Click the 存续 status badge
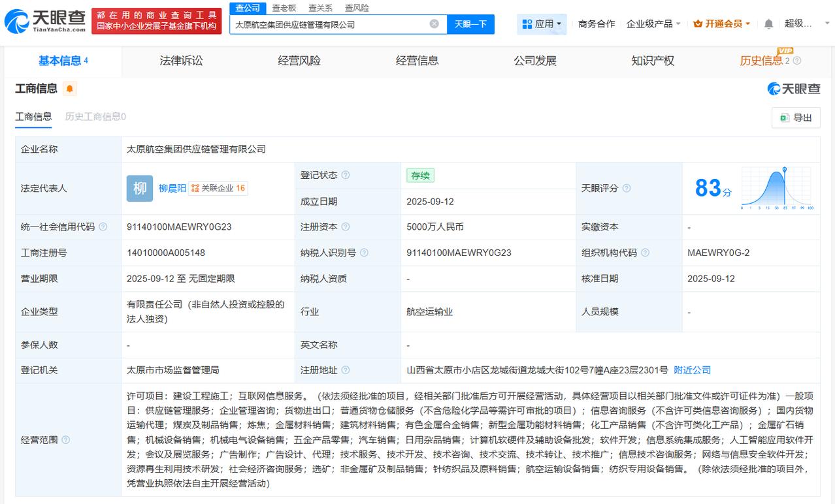The image size is (835, 504). [420, 175]
